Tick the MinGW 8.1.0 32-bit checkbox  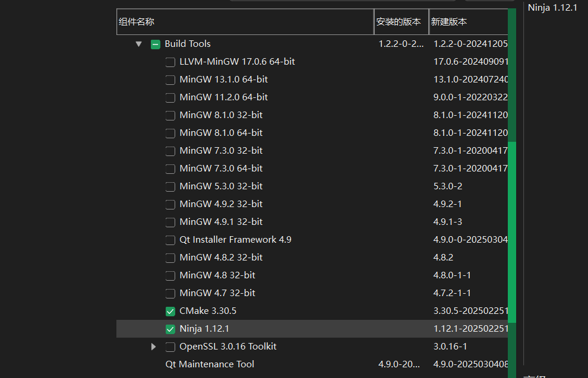tap(170, 115)
